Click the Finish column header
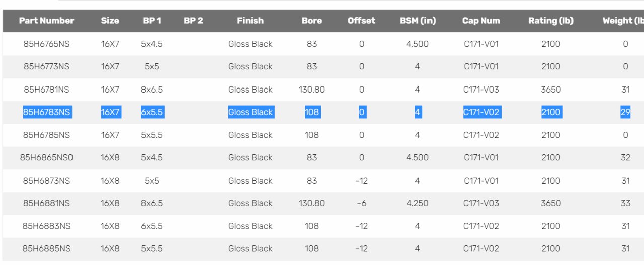Screen dimensions: 644x265 point(250,21)
